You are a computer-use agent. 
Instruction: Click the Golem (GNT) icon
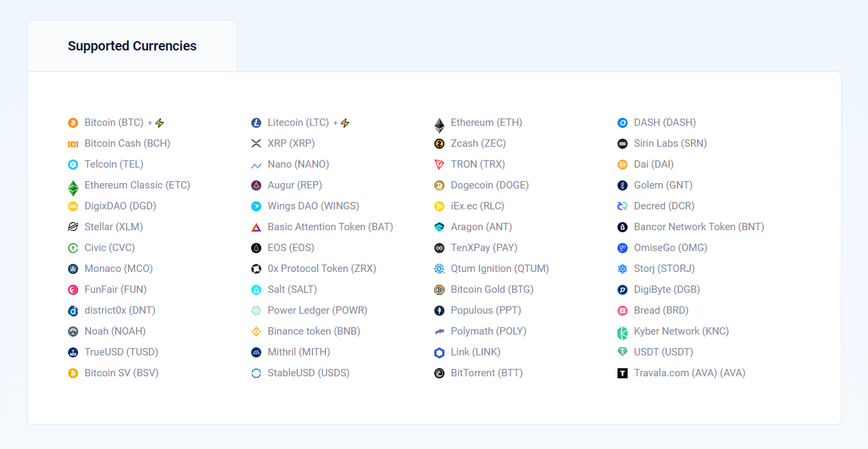coord(622,186)
